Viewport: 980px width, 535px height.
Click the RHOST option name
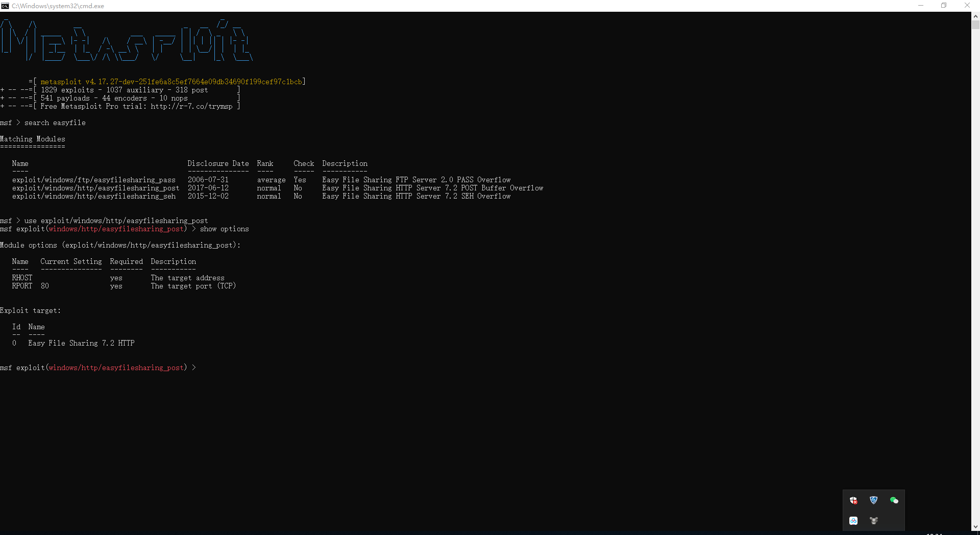[22, 278]
